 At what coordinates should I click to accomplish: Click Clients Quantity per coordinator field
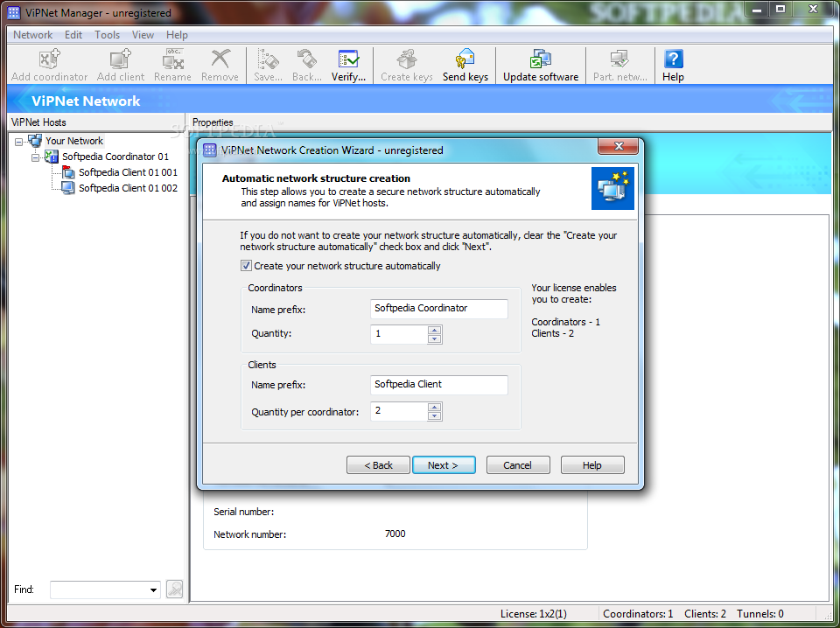[x=399, y=412]
